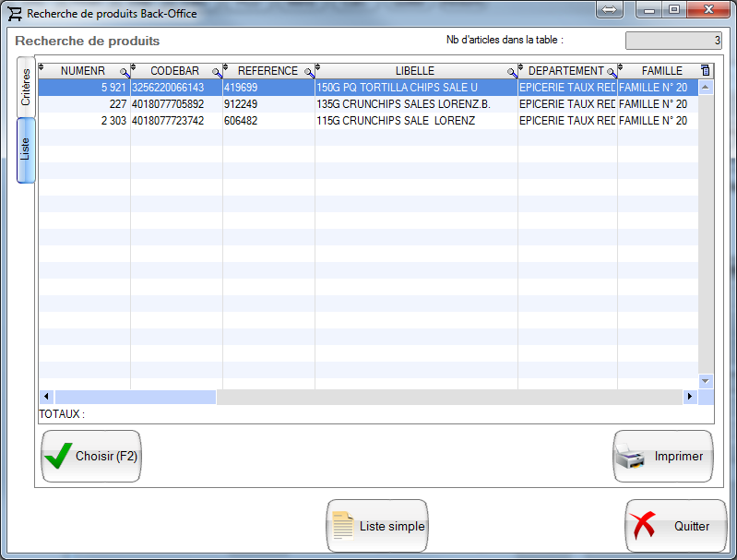
Task: Click the magnifier icon in REFERENCE column header
Action: (309, 72)
